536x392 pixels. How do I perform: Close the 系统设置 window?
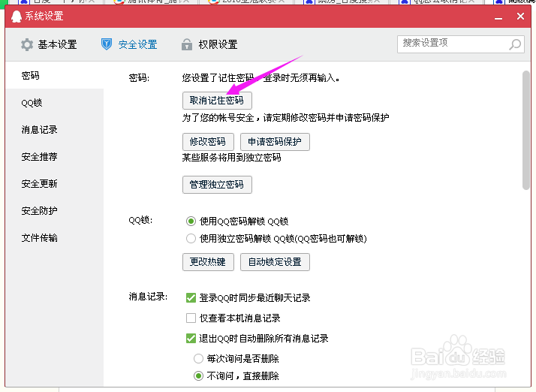(520, 16)
